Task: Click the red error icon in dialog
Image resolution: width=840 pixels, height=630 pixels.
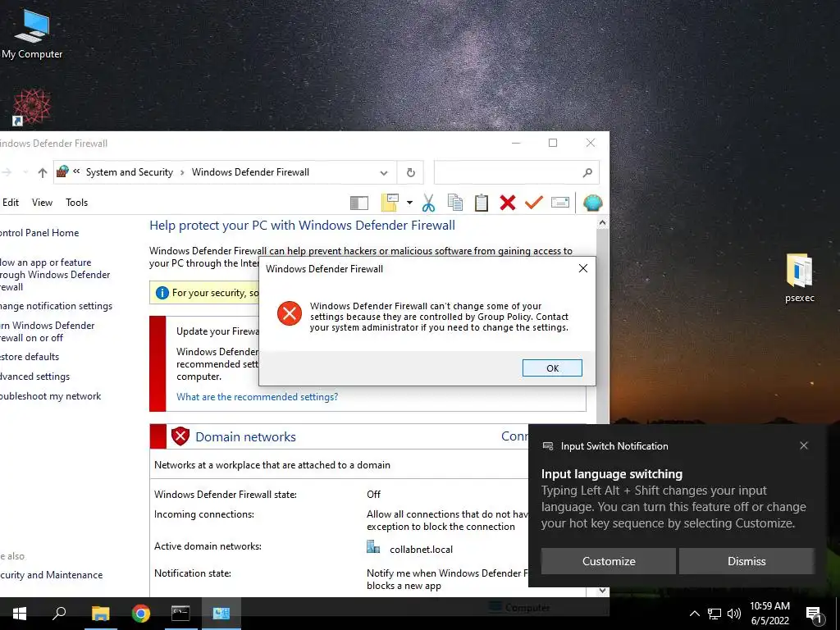Action: (290, 313)
